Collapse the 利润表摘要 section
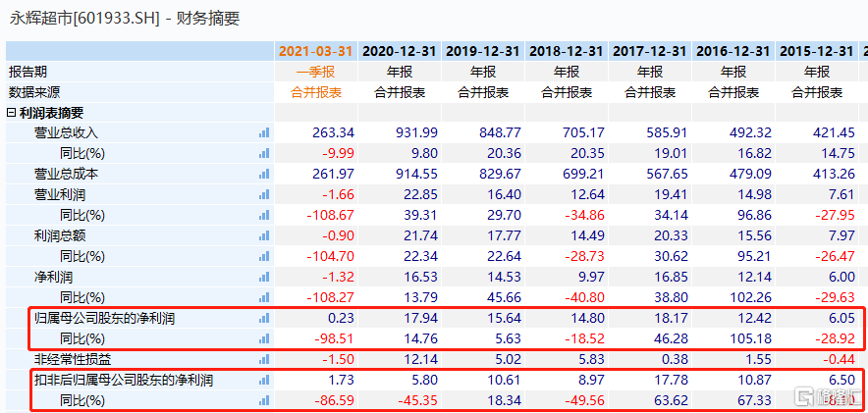Image resolution: width=868 pixels, height=413 pixels. [x=11, y=114]
